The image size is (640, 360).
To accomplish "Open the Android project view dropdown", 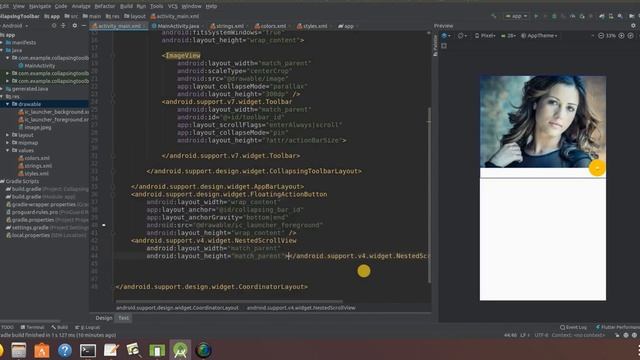I will pos(14,26).
